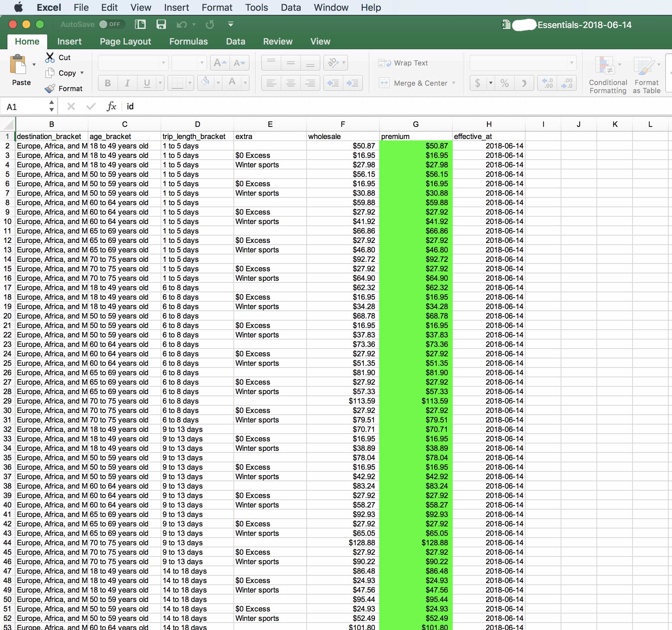
Task: Click the insert function fx icon
Action: (111, 107)
